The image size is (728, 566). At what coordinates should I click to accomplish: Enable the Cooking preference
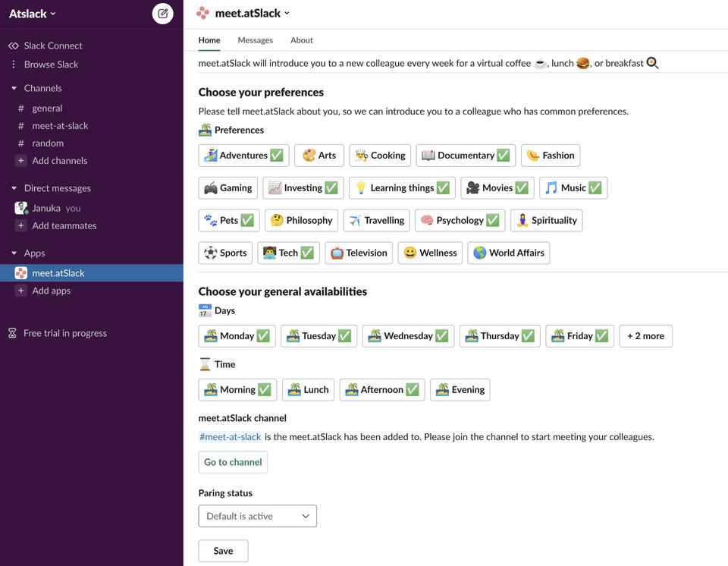tap(380, 156)
